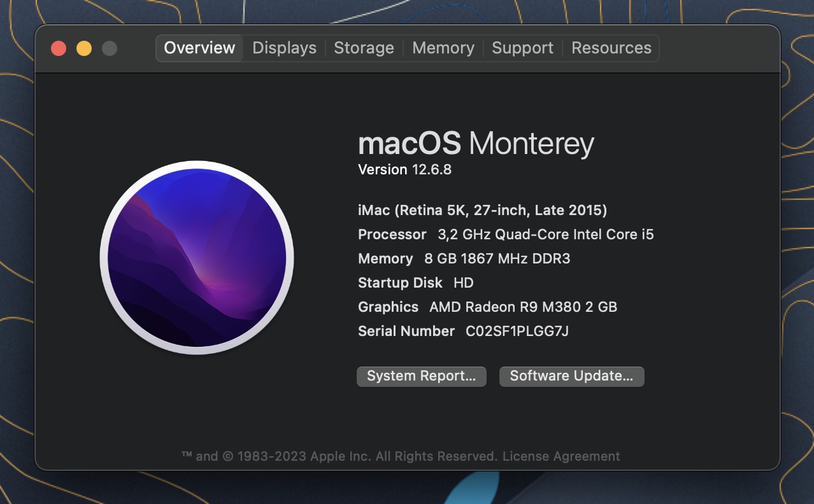Click the 8 GB 1867 MHz DDR3 value
The width and height of the screenshot is (814, 504).
click(x=497, y=258)
